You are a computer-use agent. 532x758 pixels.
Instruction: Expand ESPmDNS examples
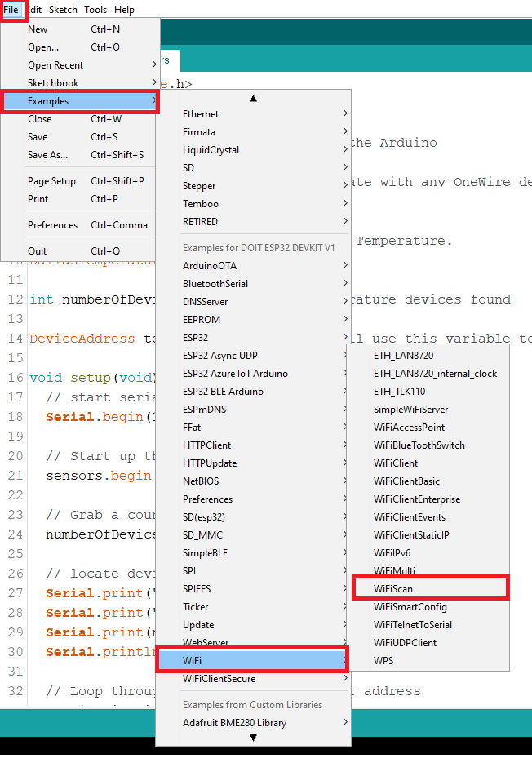[253, 409]
